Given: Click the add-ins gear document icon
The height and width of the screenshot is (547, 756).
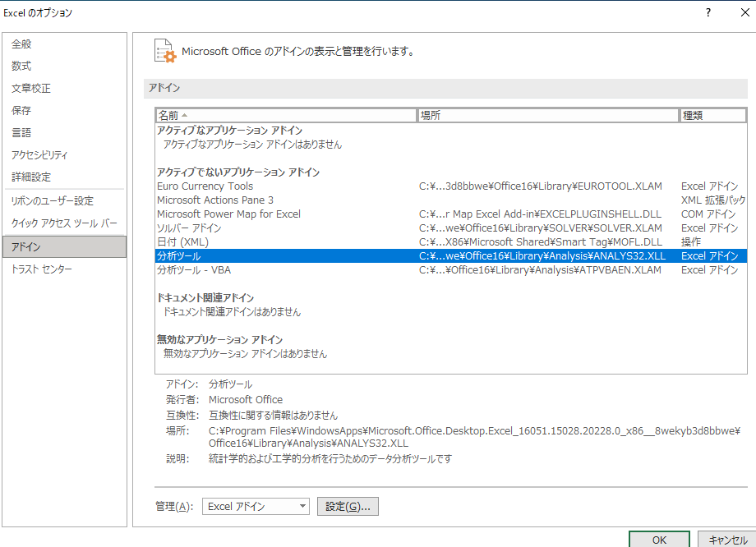Looking at the screenshot, I should pos(165,51).
